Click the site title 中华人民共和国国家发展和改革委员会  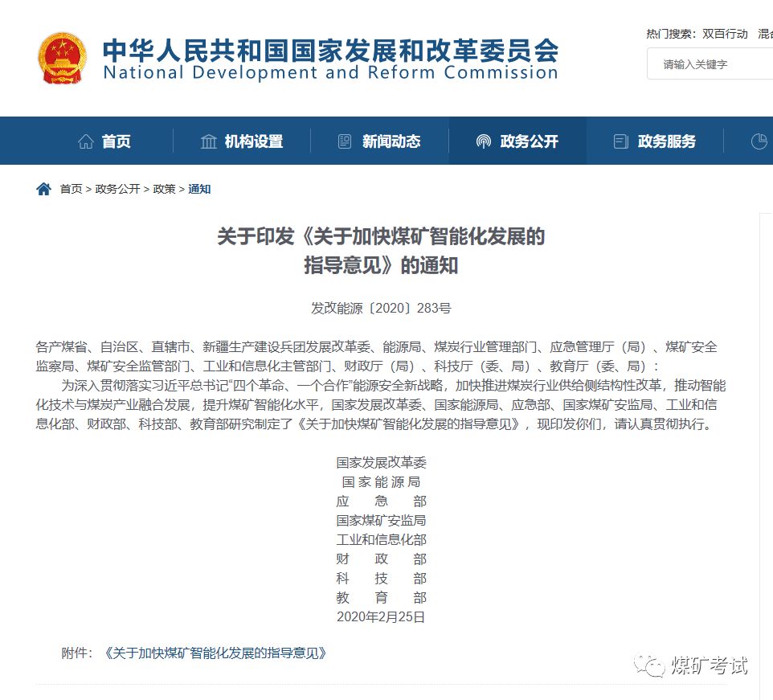coord(331,51)
